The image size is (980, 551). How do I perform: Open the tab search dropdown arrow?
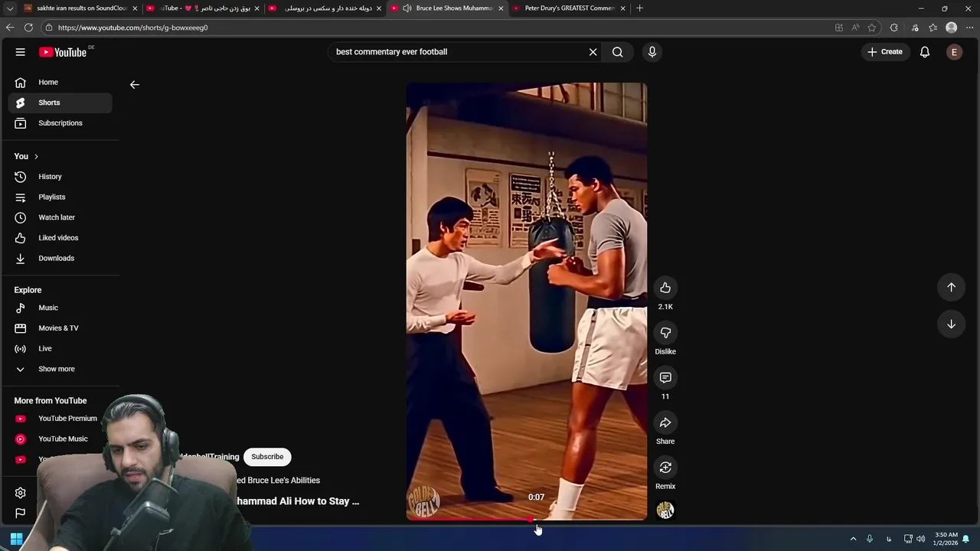coord(10,8)
